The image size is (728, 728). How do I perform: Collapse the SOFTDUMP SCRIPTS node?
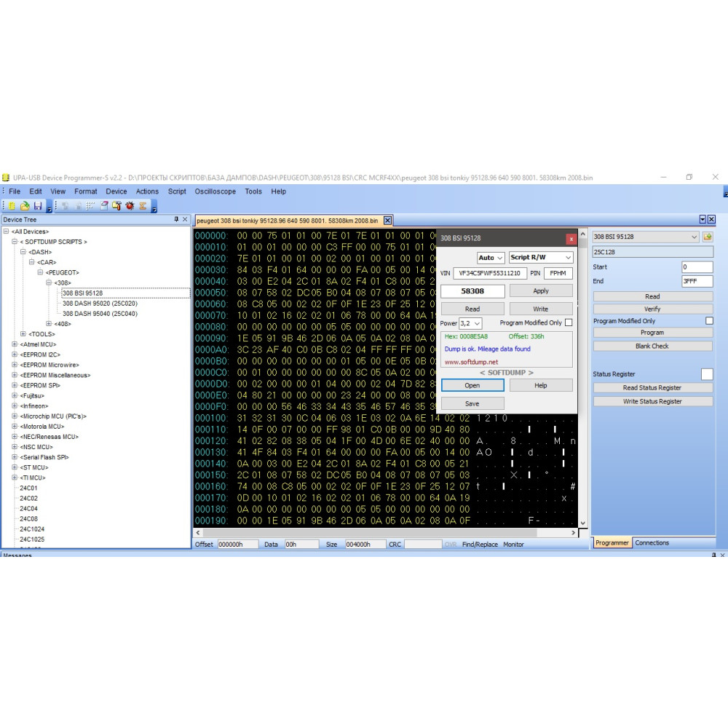coord(15,242)
